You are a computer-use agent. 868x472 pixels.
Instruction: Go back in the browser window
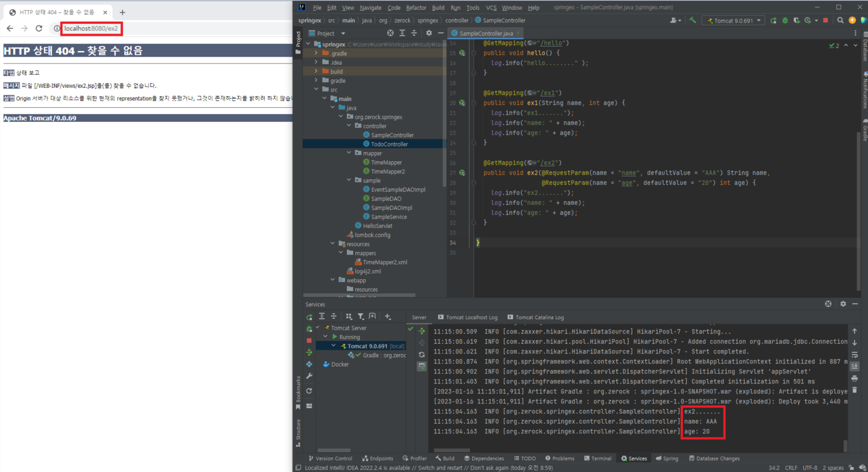pyautogui.click(x=10, y=28)
